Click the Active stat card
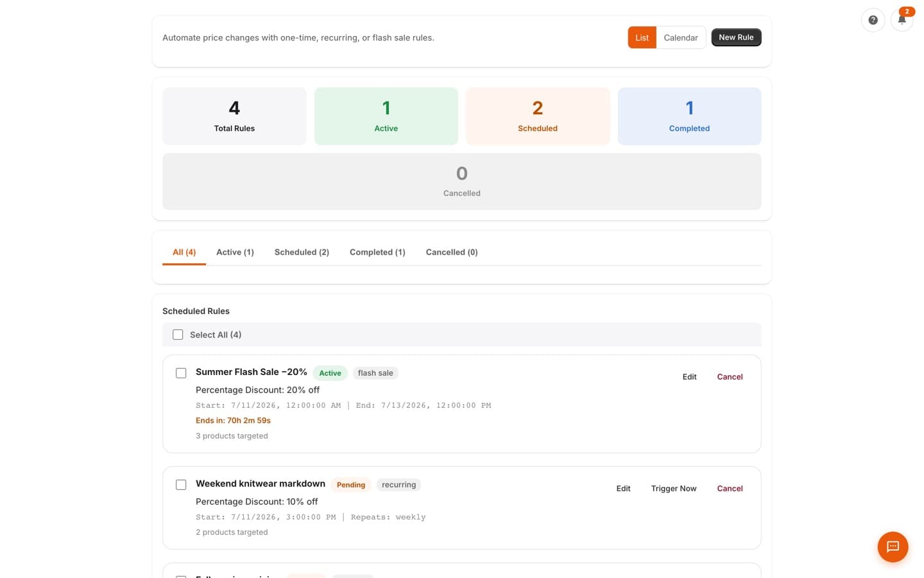The width and height of the screenshot is (924, 578). (x=386, y=116)
